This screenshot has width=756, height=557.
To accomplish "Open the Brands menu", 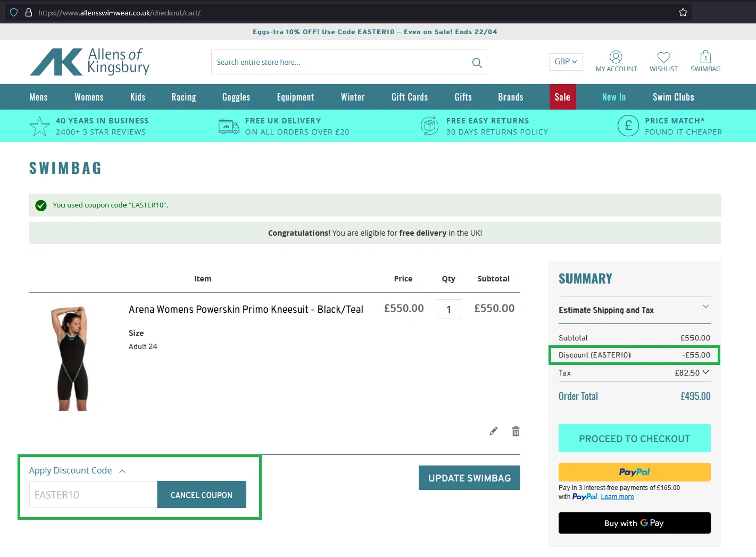I will click(x=511, y=97).
